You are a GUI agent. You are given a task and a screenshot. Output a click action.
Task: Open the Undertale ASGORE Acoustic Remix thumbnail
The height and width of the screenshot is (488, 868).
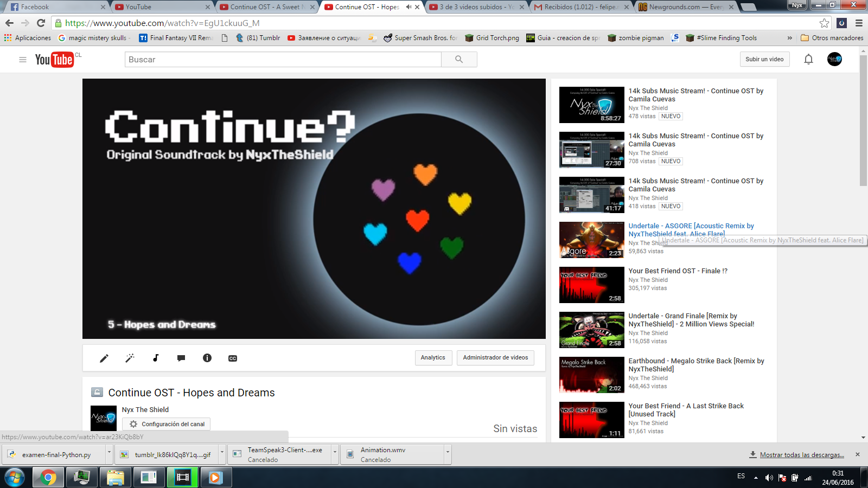tap(592, 240)
